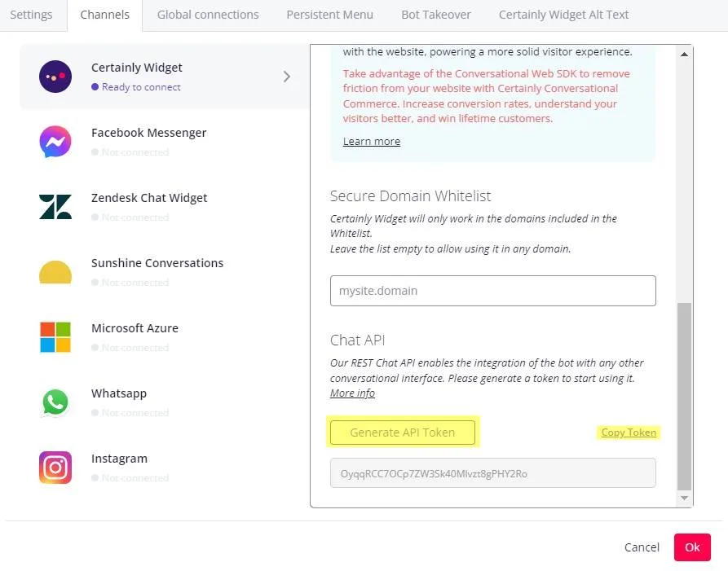Go to the Persistent Menu tab
The image size is (728, 571).
(329, 15)
